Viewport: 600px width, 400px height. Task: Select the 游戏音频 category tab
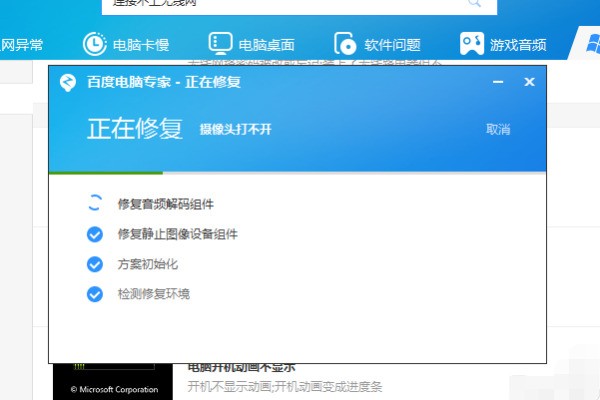pyautogui.click(x=518, y=45)
